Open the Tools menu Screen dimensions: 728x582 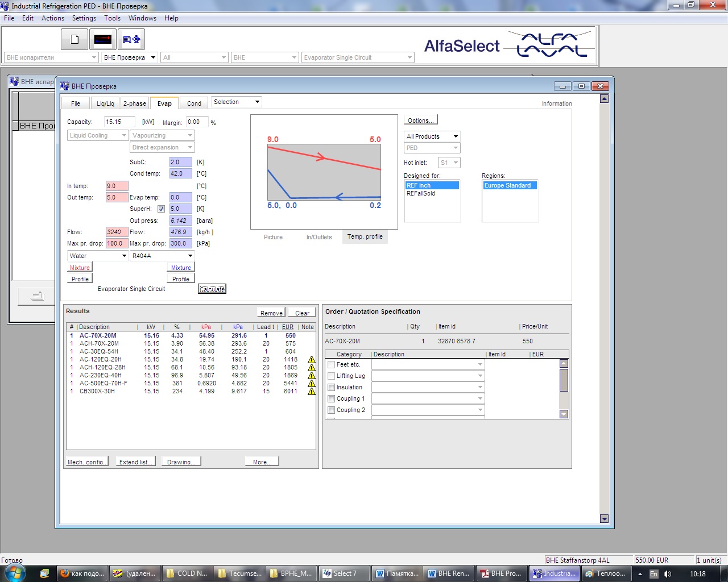pos(112,18)
